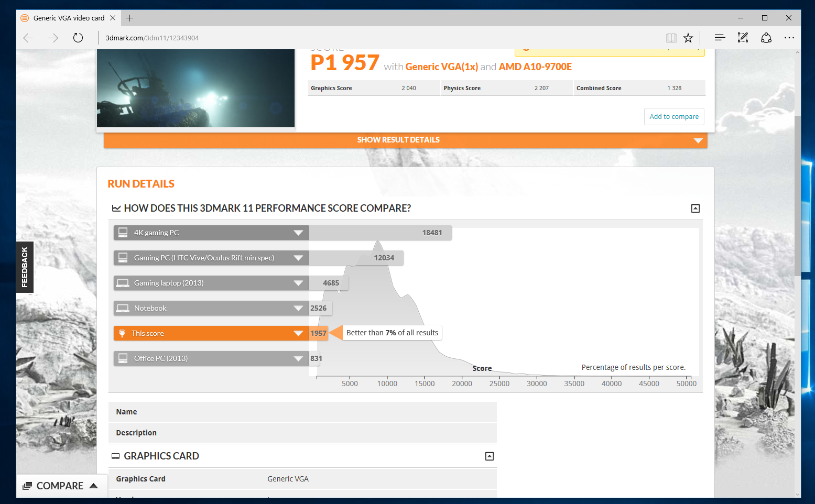Open the Gaming laptop (2013) dropdown
The height and width of the screenshot is (504, 815).
point(298,283)
